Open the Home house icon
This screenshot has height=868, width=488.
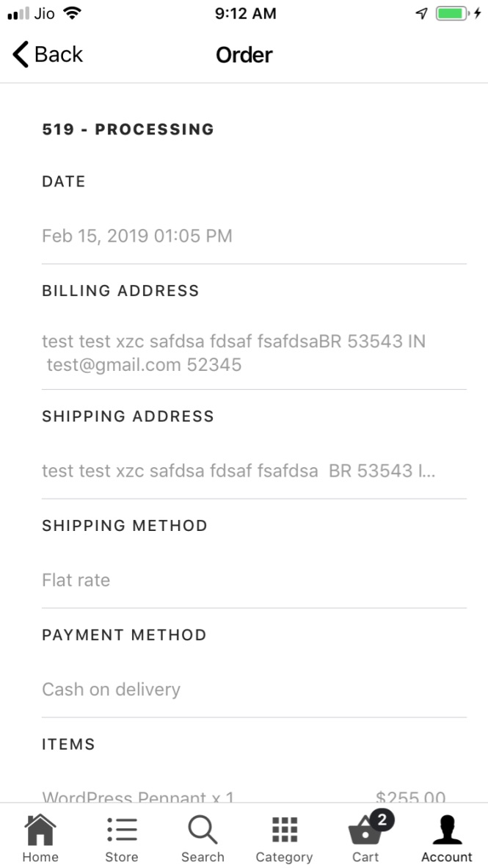40,831
